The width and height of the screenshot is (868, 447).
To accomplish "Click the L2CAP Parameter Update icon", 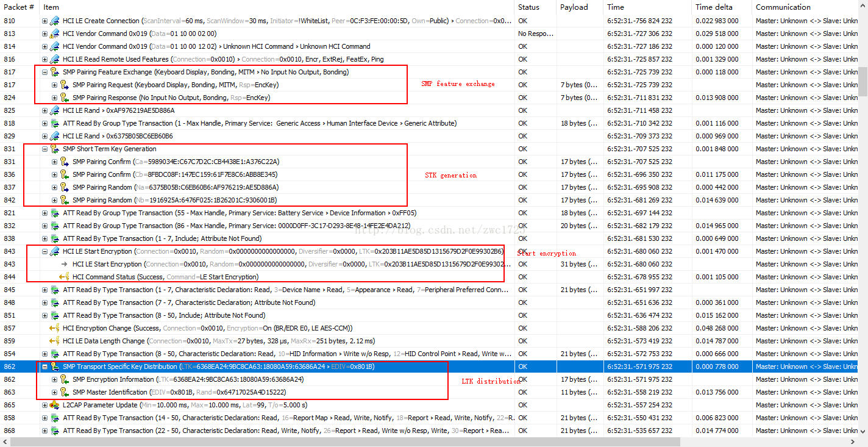I will point(55,405).
